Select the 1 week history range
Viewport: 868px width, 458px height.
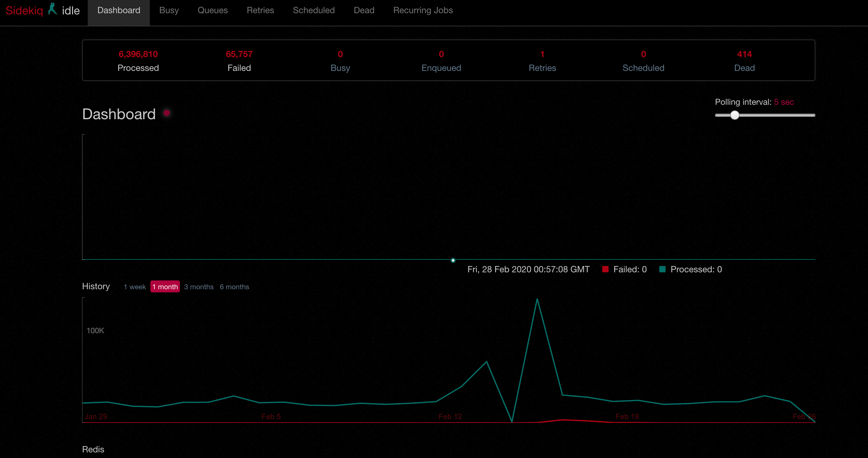pyautogui.click(x=134, y=287)
